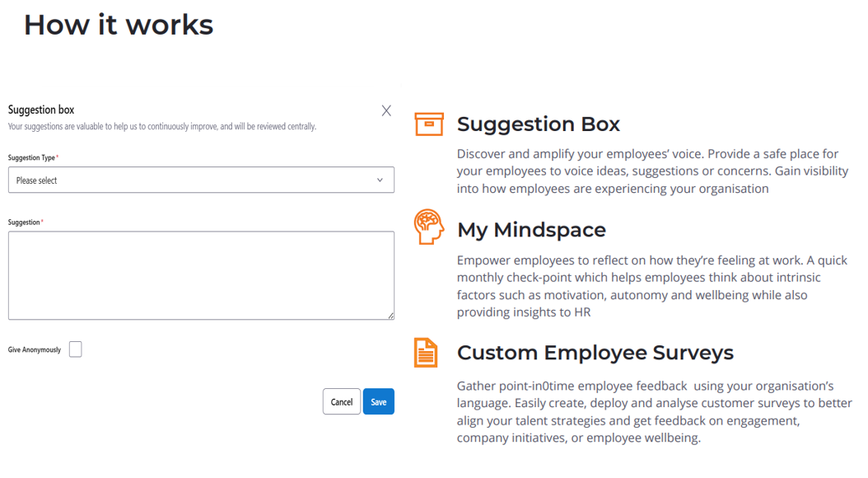
Task: Click the orange Custom Employee Surveys document icon
Action: (x=426, y=353)
